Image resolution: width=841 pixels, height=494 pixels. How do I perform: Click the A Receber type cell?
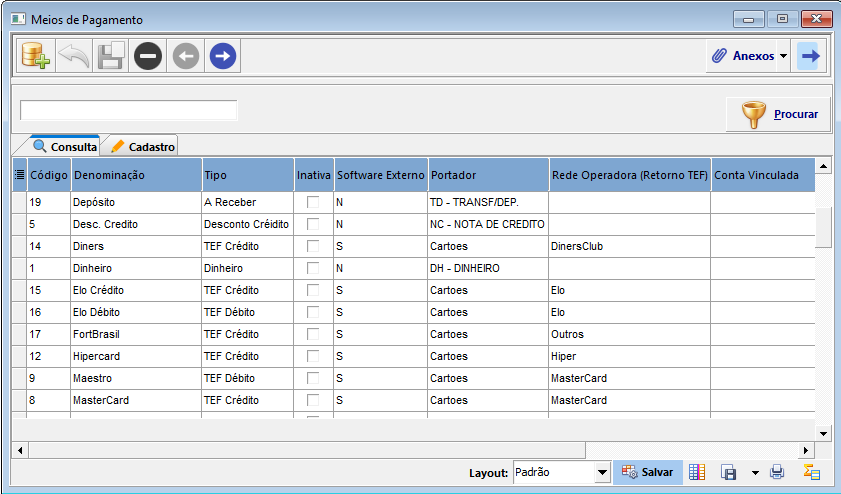(x=248, y=202)
